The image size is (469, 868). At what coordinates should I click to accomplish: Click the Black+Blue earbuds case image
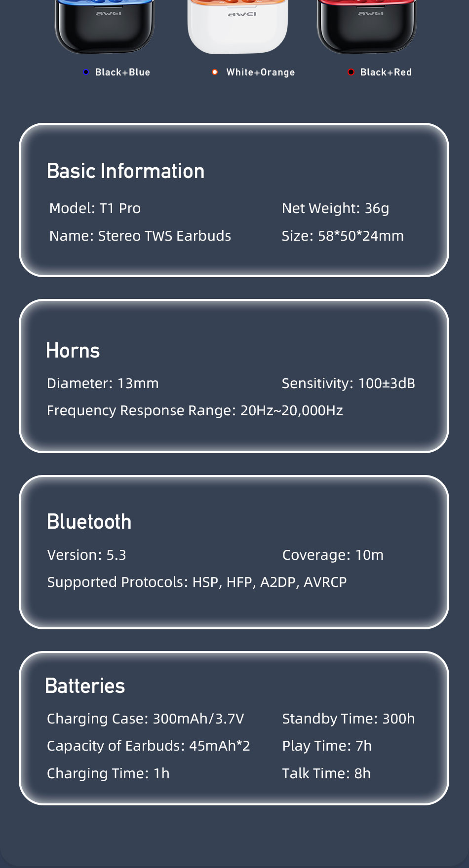(105, 26)
